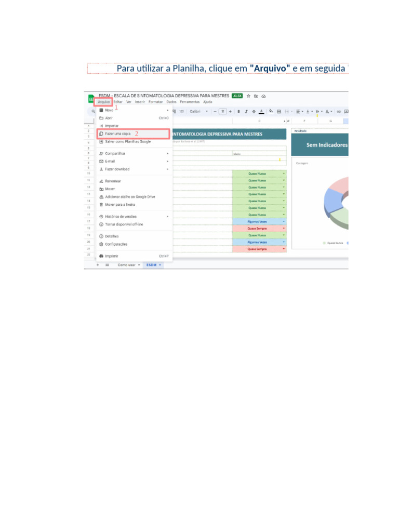The width and height of the screenshot is (399, 532).
Task: Click the insert comment icon
Action: (347, 111)
